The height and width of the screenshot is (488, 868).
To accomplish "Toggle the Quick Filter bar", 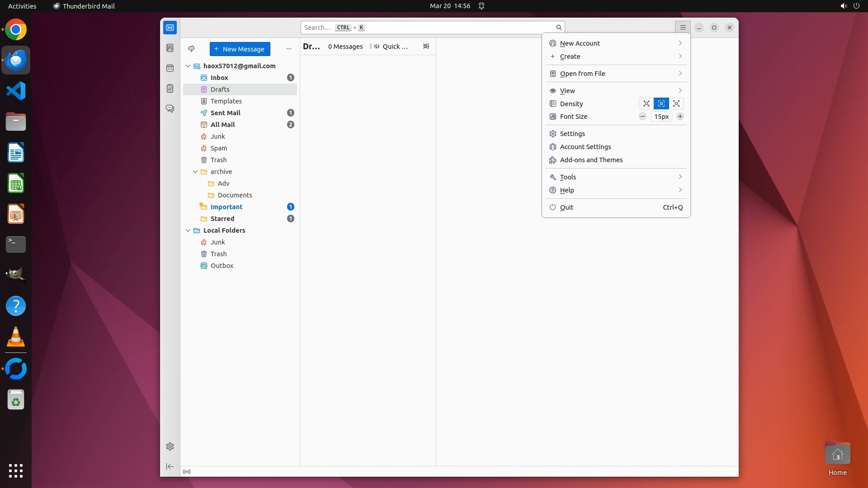I will click(391, 47).
